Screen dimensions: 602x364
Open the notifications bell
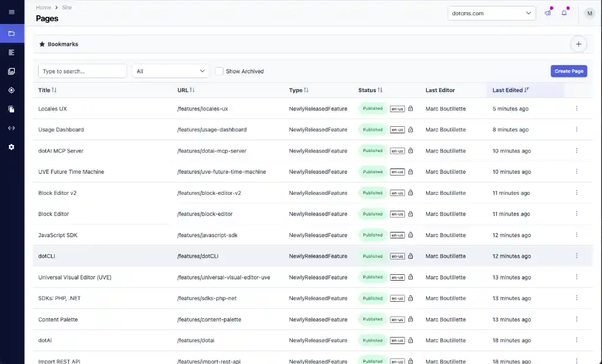coord(564,13)
